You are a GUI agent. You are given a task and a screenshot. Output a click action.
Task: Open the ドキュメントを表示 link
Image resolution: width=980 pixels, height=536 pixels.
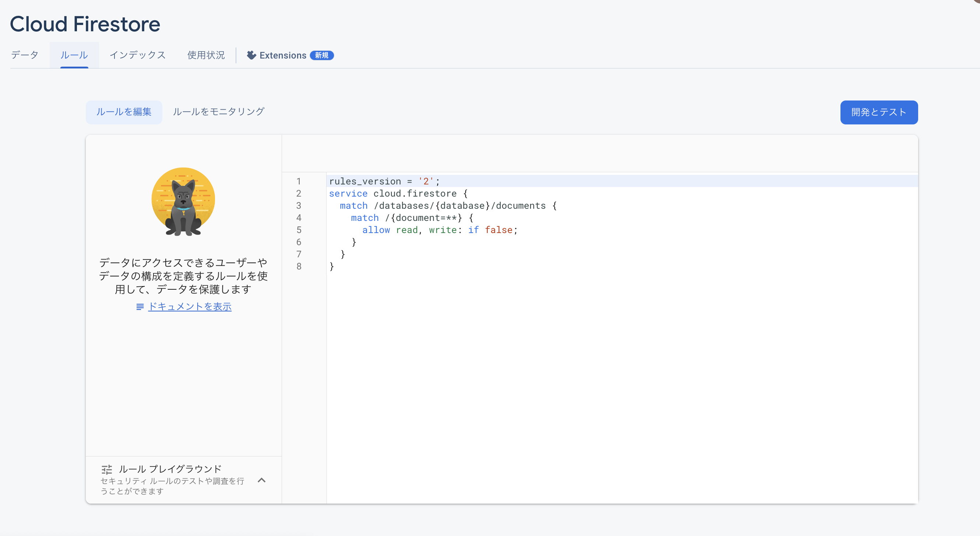click(190, 307)
